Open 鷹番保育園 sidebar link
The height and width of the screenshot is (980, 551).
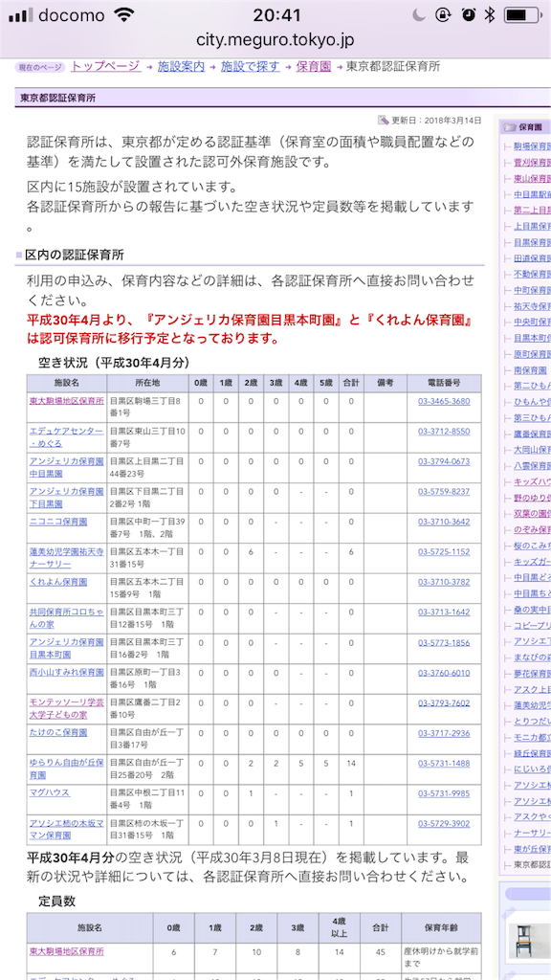click(x=532, y=434)
